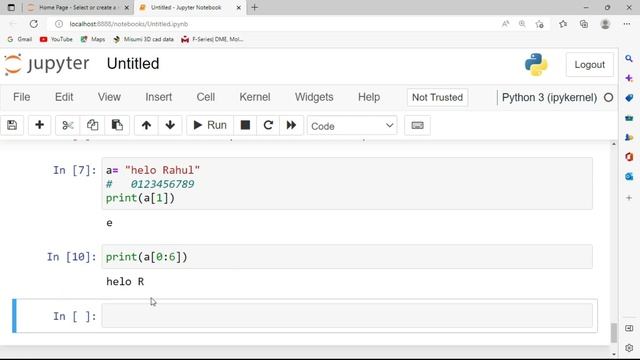Open the browser Favorites icon

(563, 24)
